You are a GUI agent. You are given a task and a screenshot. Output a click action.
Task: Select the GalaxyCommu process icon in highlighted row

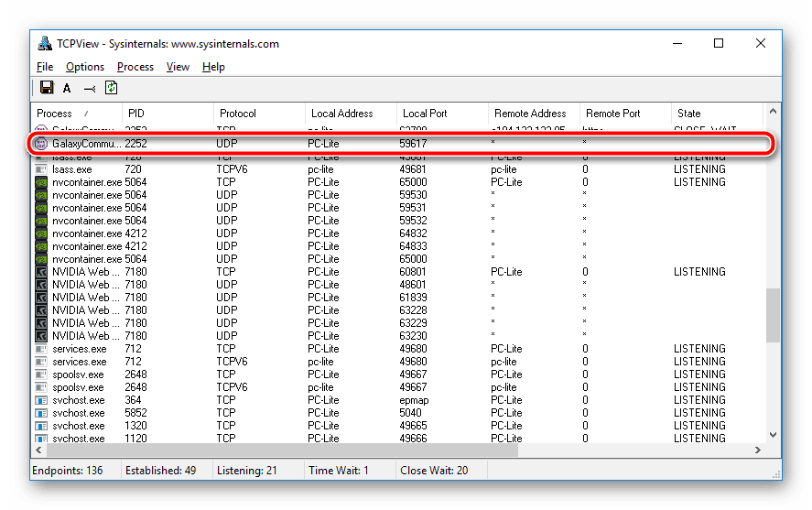tap(40, 144)
